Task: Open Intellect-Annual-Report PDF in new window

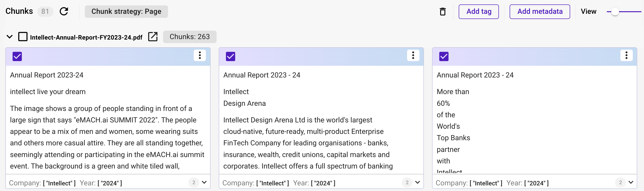Action: pos(153,37)
